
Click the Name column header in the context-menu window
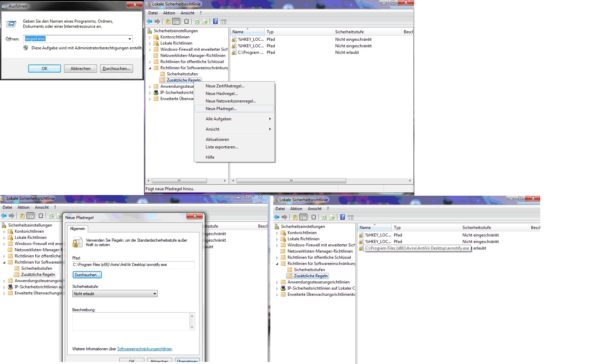point(247,32)
